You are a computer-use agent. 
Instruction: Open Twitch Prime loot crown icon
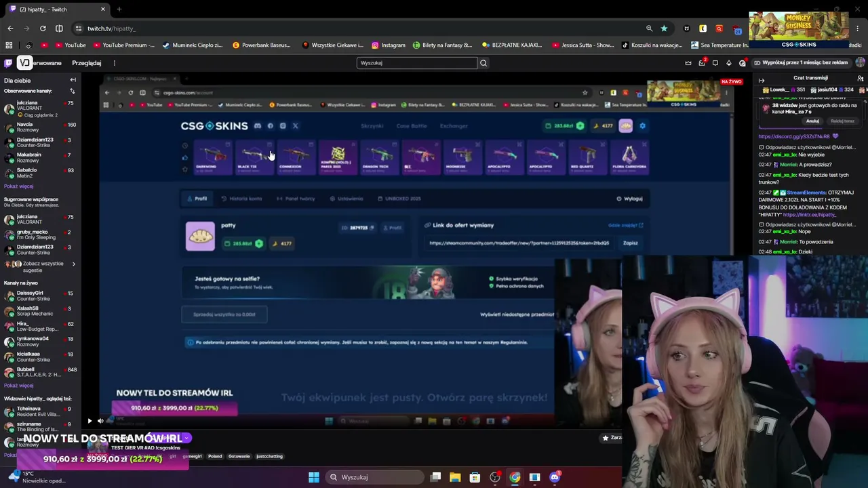pos(688,63)
